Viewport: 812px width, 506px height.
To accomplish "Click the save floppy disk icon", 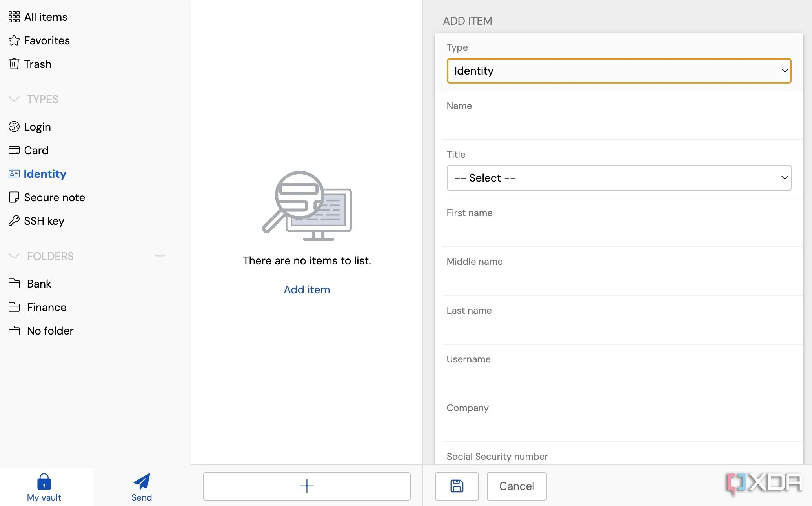I will pos(457,486).
